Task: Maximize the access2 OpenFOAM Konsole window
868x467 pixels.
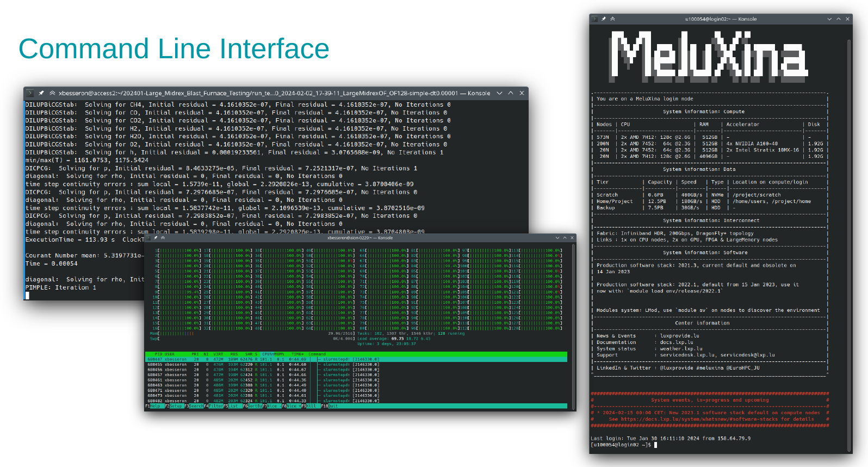Action: point(511,93)
